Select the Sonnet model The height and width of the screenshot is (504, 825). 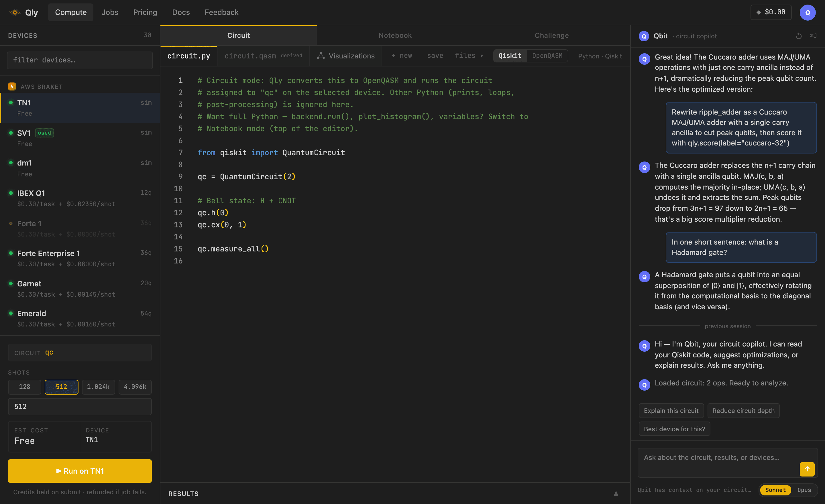[775, 490]
